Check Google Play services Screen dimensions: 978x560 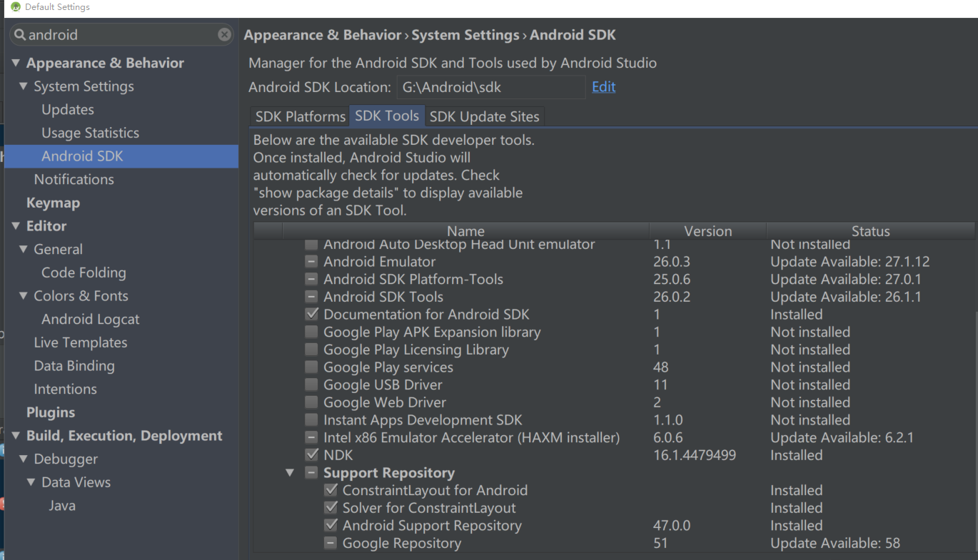point(311,367)
